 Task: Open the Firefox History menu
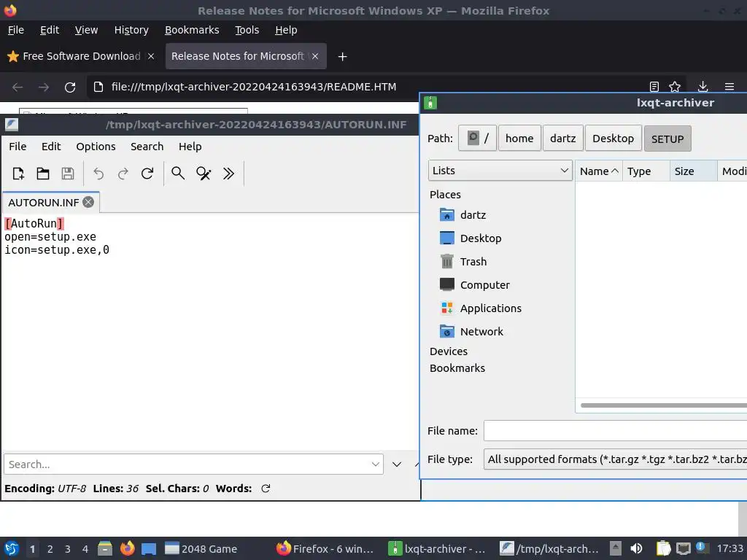coord(131,30)
